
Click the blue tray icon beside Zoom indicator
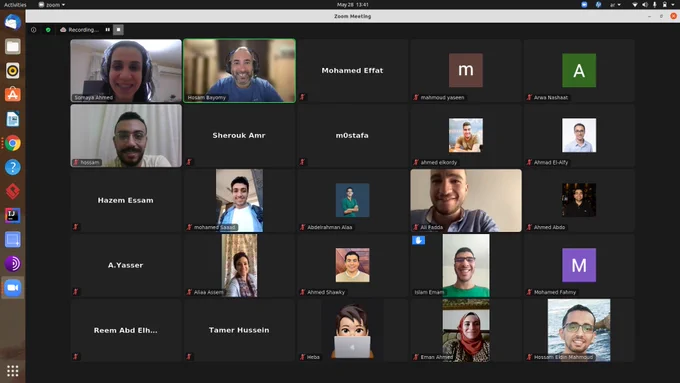(598, 4)
